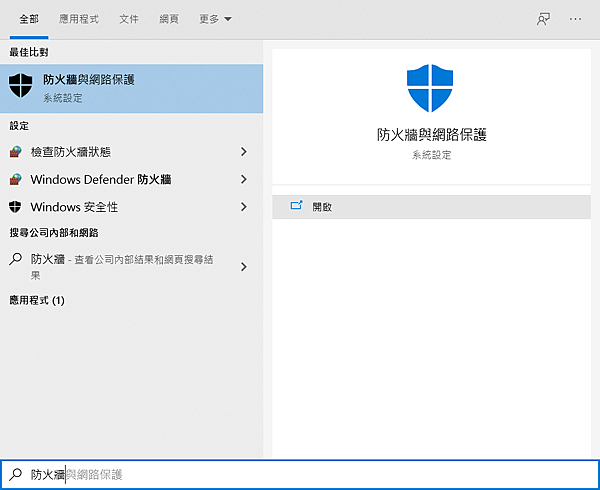Click the open-in-window icon beside 開啟
This screenshot has width=600, height=490.
pyautogui.click(x=297, y=205)
